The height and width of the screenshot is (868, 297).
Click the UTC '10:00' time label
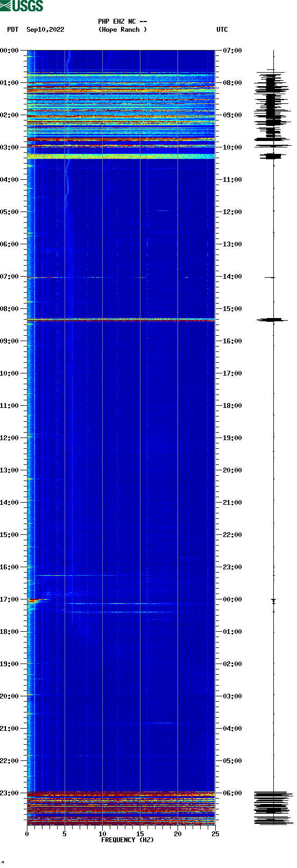(x=232, y=147)
